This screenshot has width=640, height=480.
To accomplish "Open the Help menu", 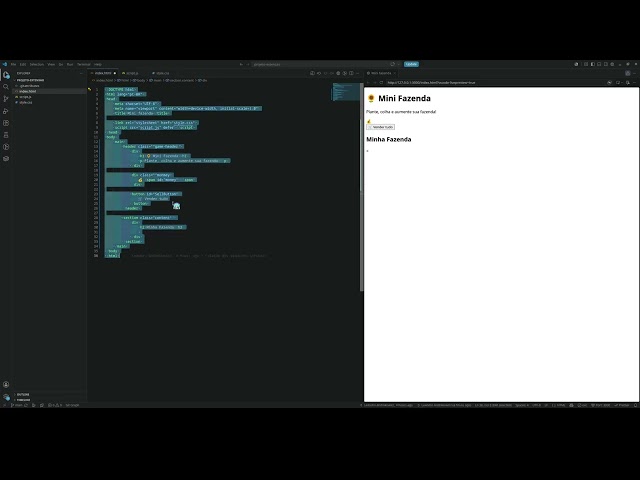I will [x=98, y=64].
